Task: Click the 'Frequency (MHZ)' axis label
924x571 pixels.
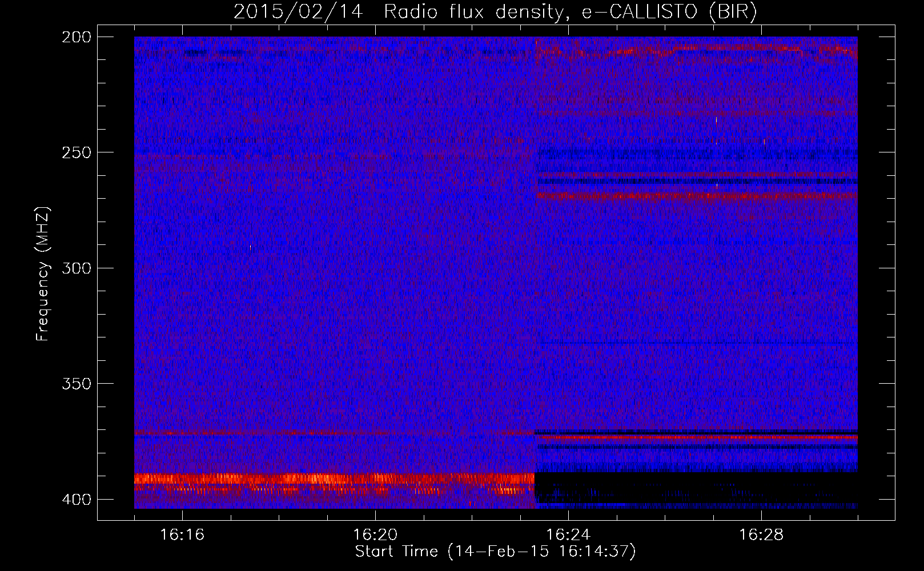Action: (43, 274)
